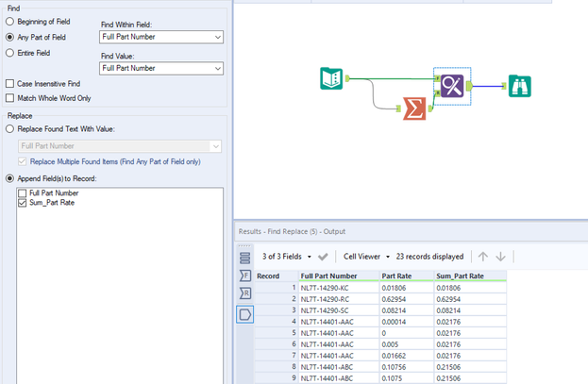Select the Input Data book tool on canvas

(331, 78)
